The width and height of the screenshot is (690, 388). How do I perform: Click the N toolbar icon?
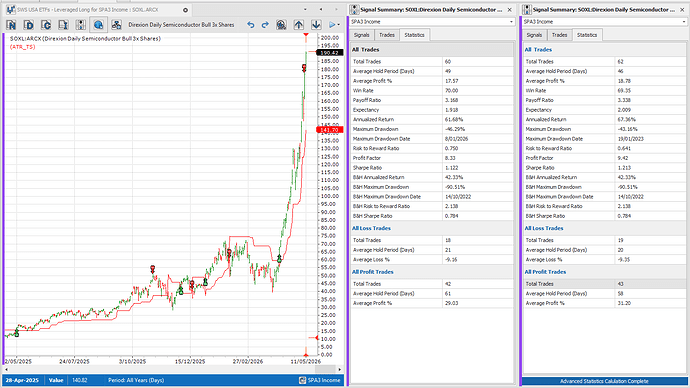pyautogui.click(x=11, y=25)
